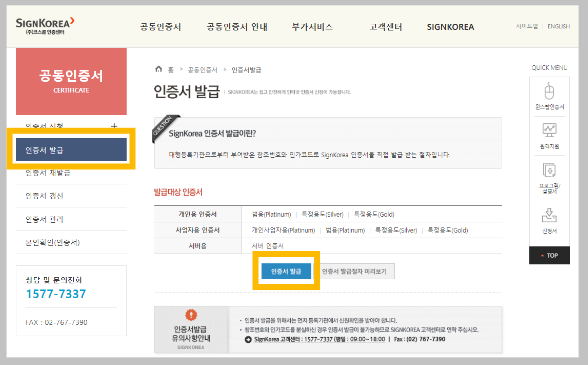Open program/manual documents icon in Quick Menu
588x365 pixels.
pos(549,170)
